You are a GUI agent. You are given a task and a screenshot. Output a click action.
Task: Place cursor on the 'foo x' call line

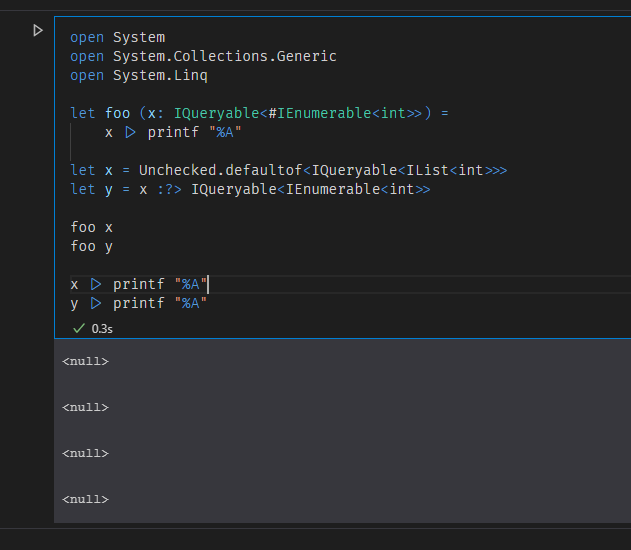click(x=91, y=227)
